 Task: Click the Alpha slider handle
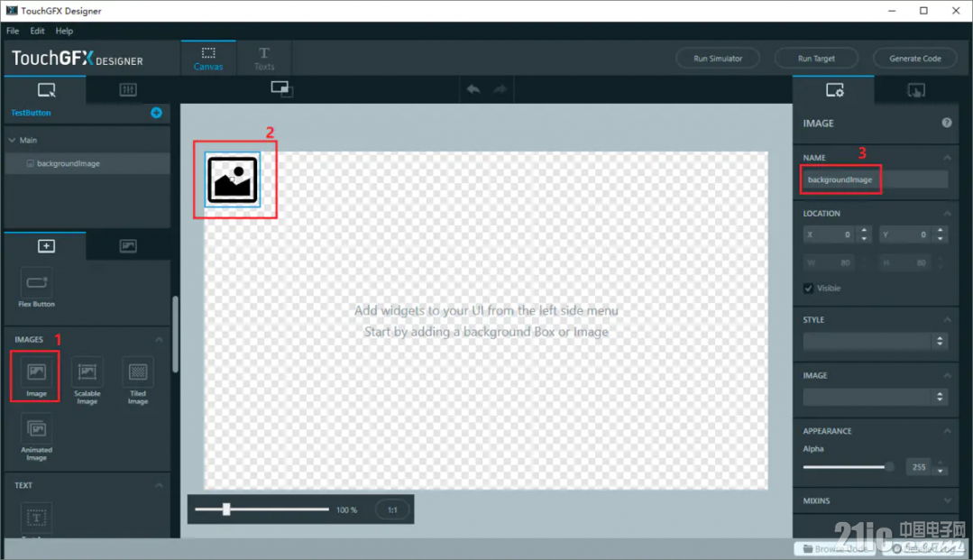[x=889, y=467]
